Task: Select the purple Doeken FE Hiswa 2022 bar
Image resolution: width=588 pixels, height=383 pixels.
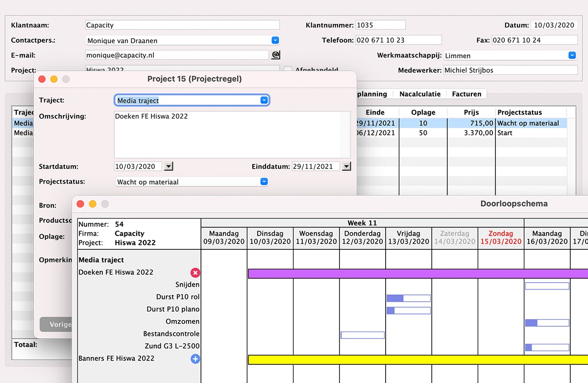Action: click(416, 274)
